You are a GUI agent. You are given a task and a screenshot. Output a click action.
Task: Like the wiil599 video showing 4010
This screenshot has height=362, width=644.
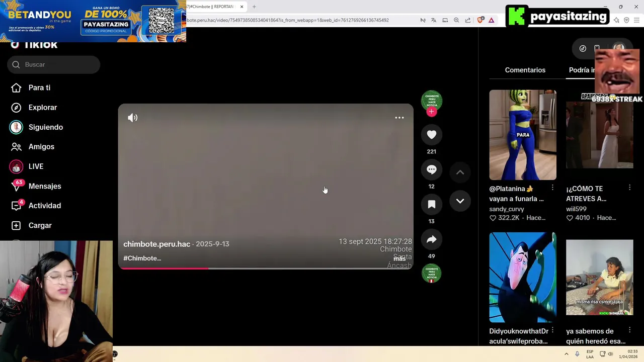click(570, 218)
